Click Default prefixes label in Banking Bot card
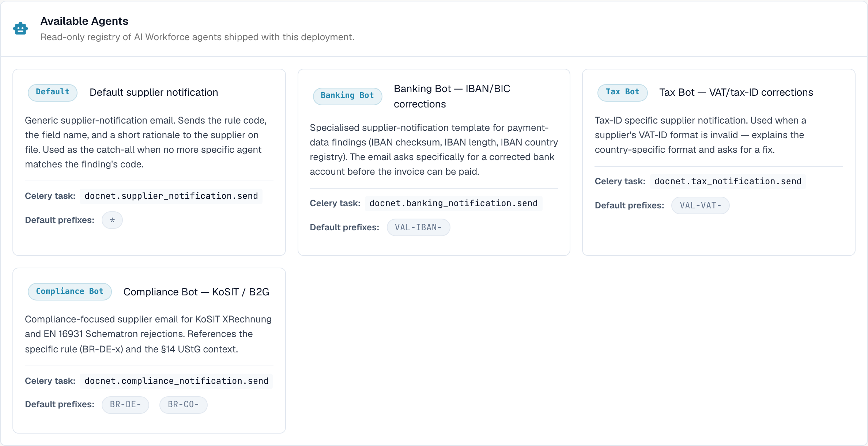 [344, 227]
